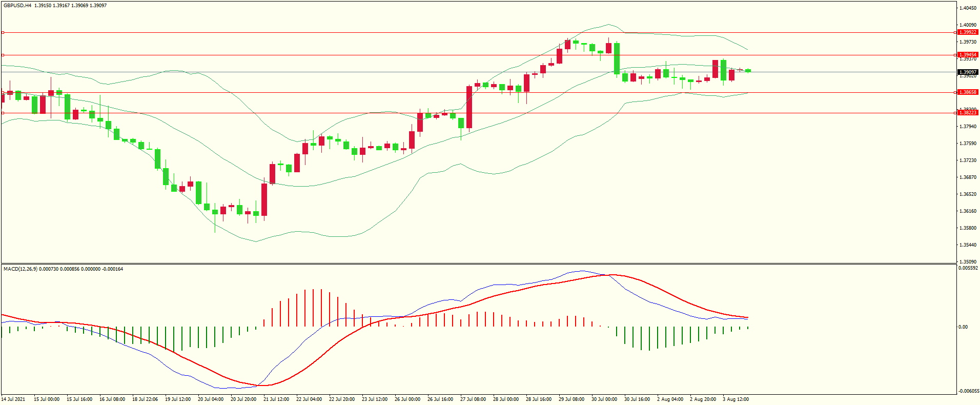
Task: Click the red 1.38223 price tag
Action: (x=968, y=113)
